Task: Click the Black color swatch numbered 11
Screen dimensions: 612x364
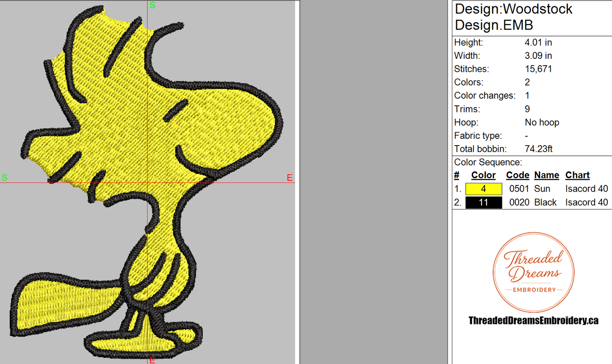Action: [483, 202]
